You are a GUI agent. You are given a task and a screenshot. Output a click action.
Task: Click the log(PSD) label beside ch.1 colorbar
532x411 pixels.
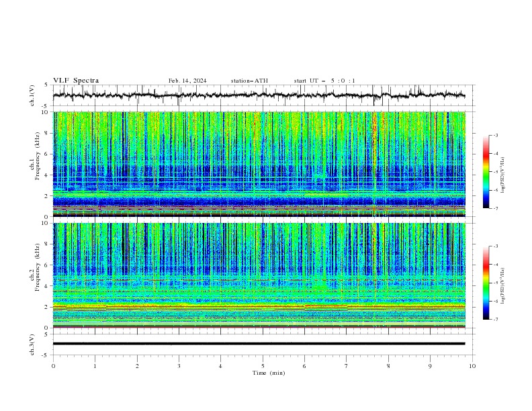pos(502,175)
